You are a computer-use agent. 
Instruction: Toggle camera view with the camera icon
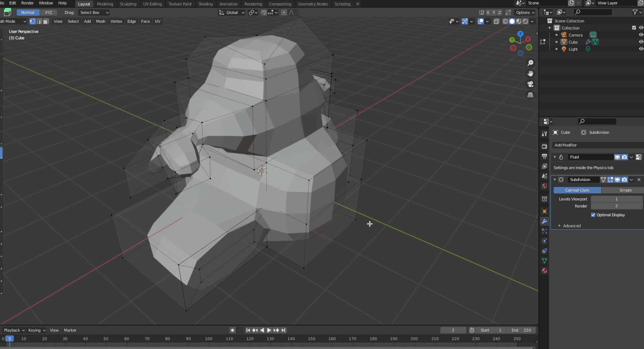[530, 84]
